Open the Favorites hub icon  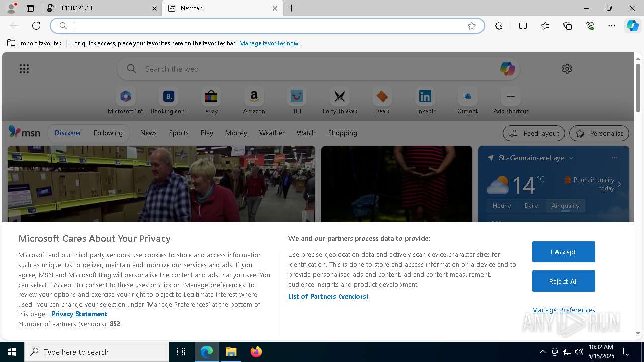(x=545, y=26)
